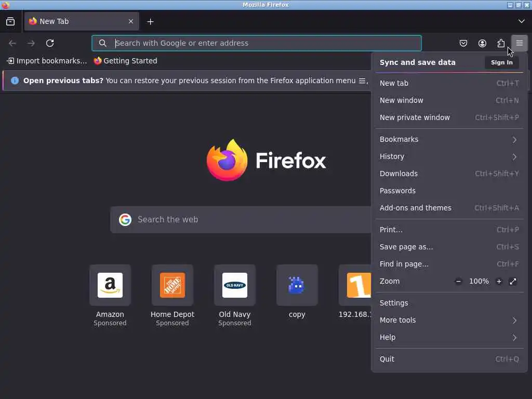This screenshot has width=532, height=399.
Task: Focus the address bar search field
Action: pos(257,43)
